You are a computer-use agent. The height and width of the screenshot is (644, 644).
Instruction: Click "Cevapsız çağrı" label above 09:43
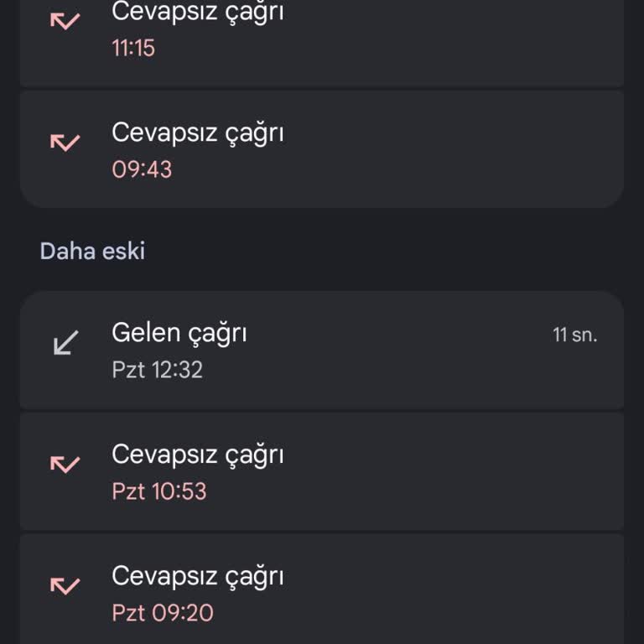point(198,132)
